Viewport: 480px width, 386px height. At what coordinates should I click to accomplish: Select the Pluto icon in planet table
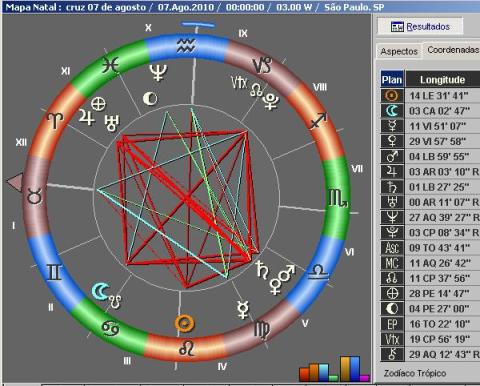coord(392,233)
